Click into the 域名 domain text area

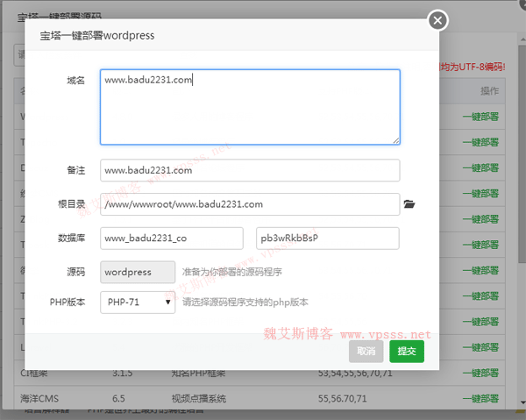(x=250, y=107)
